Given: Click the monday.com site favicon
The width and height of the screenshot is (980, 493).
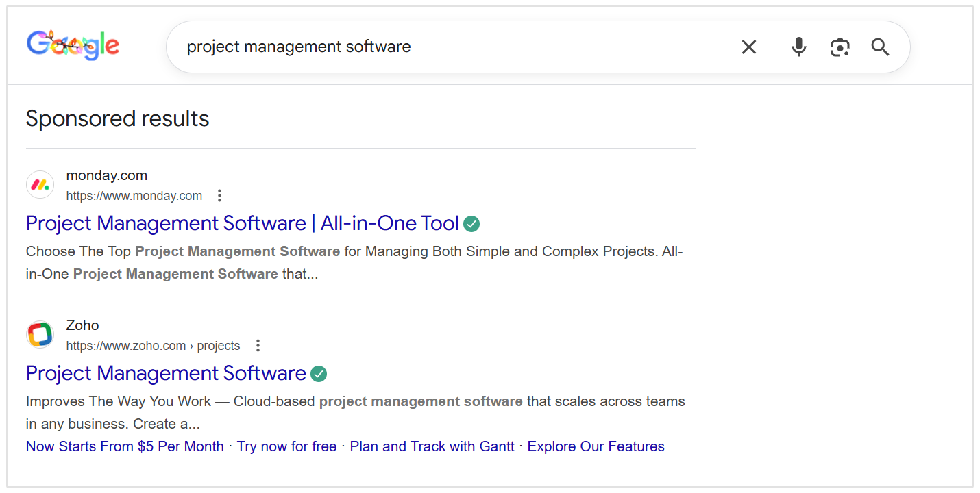Looking at the screenshot, I should coord(40,184).
